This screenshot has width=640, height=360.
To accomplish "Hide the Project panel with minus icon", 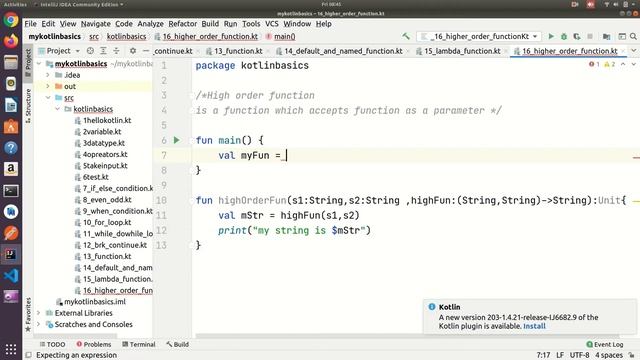I will pyautogui.click(x=146, y=51).
